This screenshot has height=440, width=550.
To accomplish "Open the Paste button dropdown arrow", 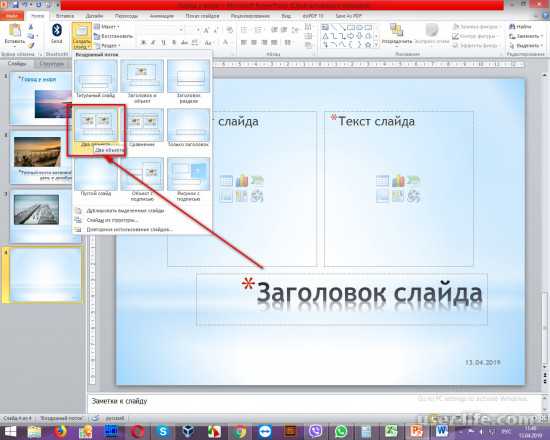I will coord(14,46).
